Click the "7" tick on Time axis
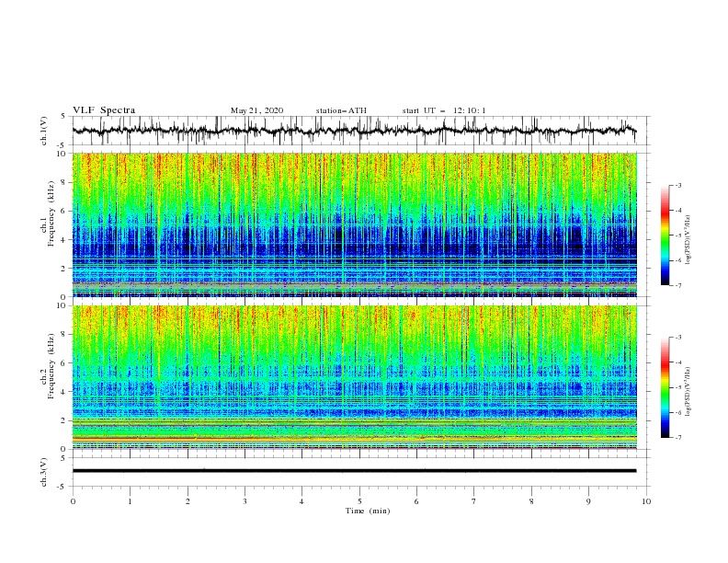The height and width of the screenshot is (563, 728). click(x=474, y=501)
